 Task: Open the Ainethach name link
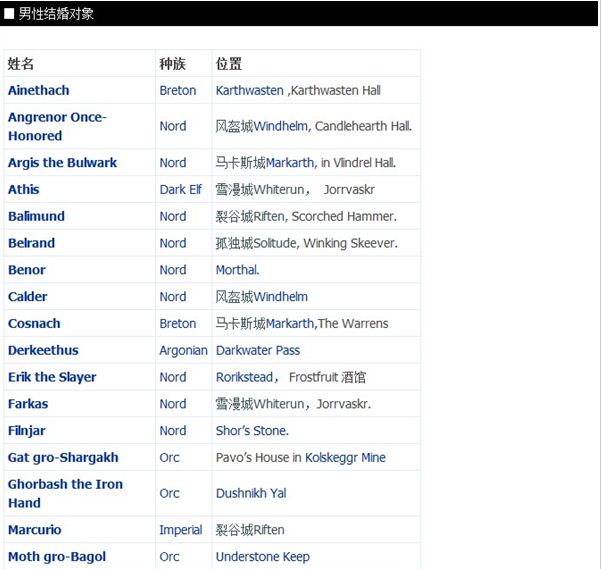click(x=39, y=90)
